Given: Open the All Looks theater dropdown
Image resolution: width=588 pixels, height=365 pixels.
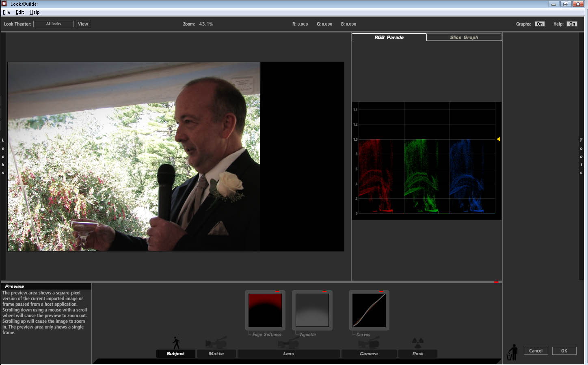Looking at the screenshot, I should [x=54, y=24].
